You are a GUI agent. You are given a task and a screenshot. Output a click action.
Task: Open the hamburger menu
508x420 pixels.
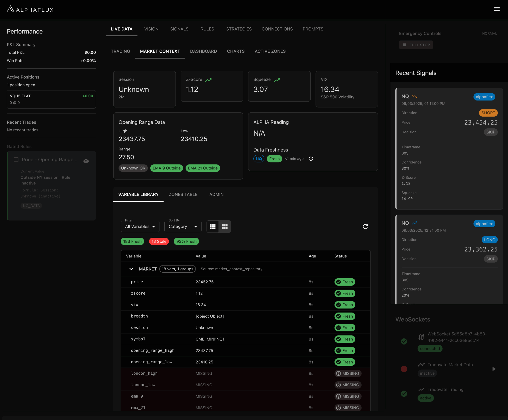[x=497, y=9]
